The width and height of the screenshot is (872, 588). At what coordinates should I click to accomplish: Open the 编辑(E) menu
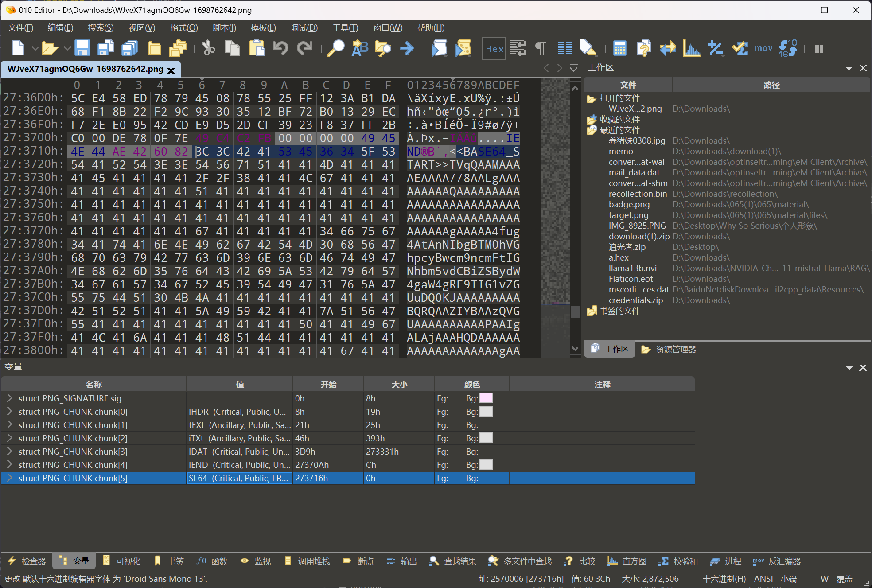click(60, 28)
